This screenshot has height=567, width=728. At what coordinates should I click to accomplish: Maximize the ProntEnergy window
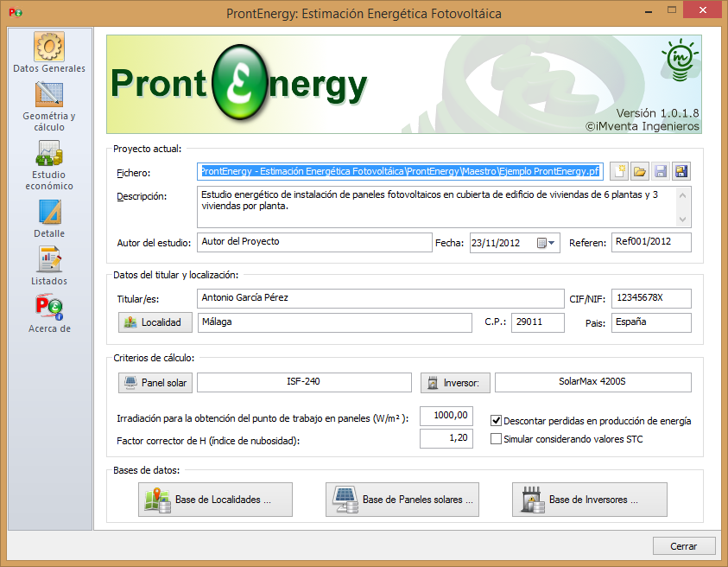point(672,10)
